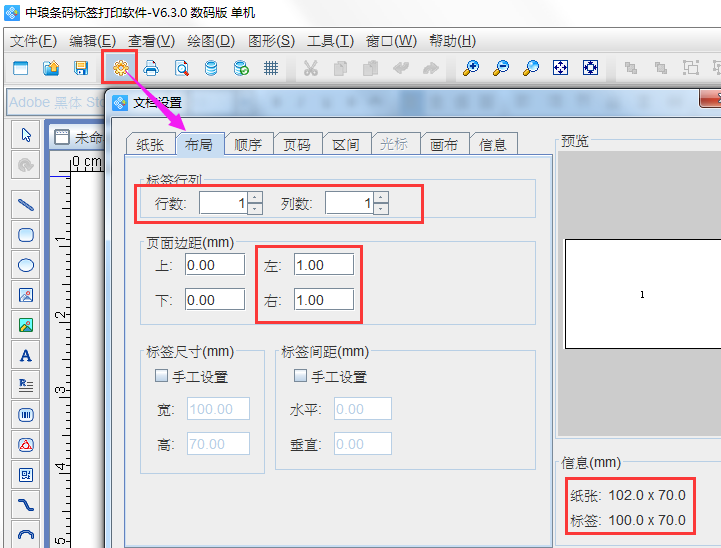The height and width of the screenshot is (548, 721).
Task: Click the database settings icon
Action: click(211, 68)
